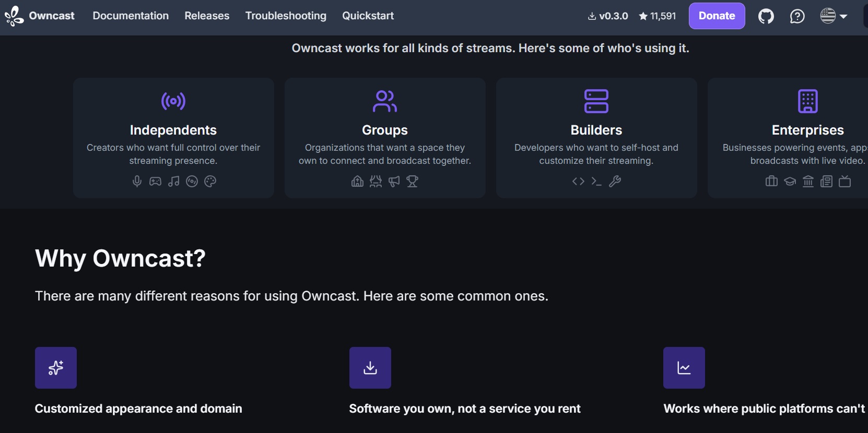Click the television icon

844,181
